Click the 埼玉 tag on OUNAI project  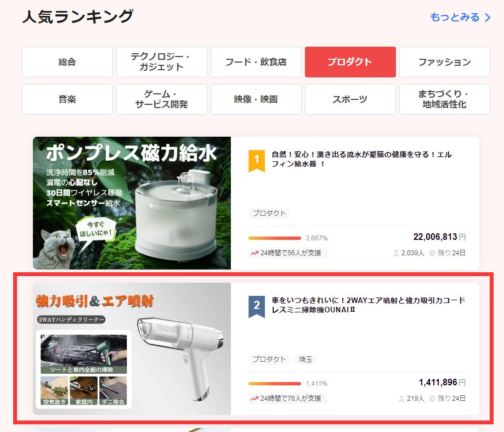point(305,360)
